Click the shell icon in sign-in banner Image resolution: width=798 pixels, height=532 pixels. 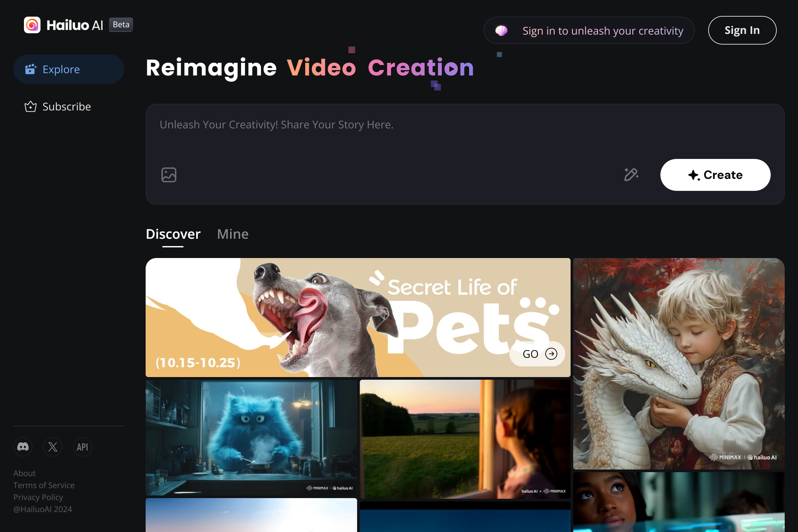pyautogui.click(x=501, y=31)
